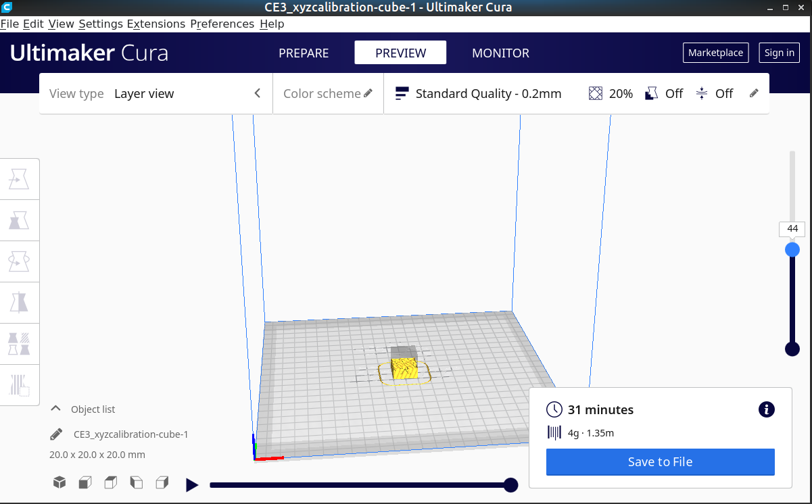Open the Marketplace
The height and width of the screenshot is (504, 812).
pos(715,52)
